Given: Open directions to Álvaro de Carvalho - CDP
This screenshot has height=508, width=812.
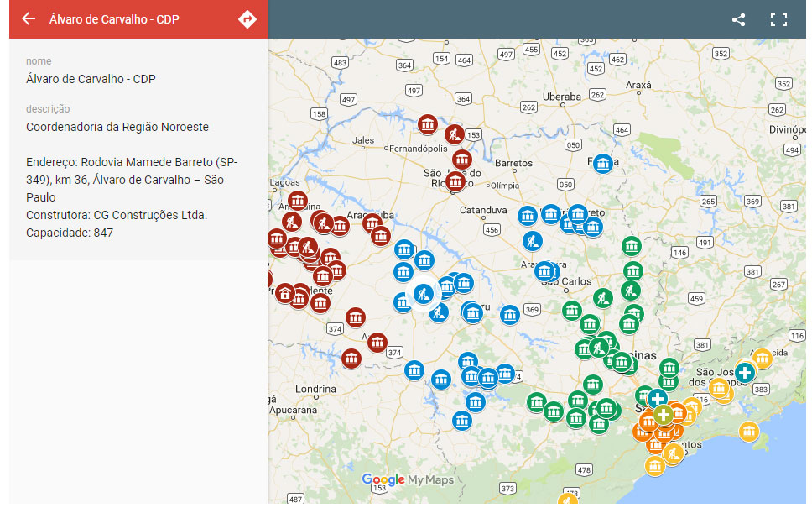Looking at the screenshot, I should click(x=247, y=19).
